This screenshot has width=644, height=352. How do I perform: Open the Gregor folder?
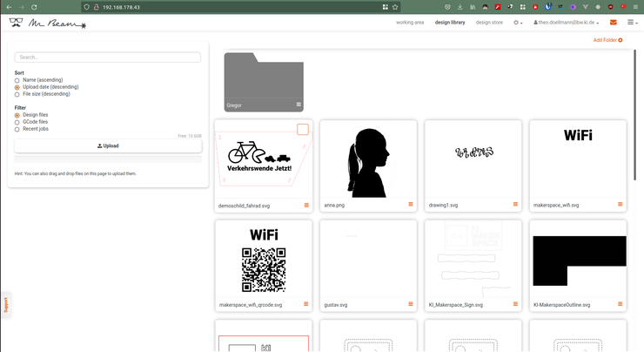[264, 82]
